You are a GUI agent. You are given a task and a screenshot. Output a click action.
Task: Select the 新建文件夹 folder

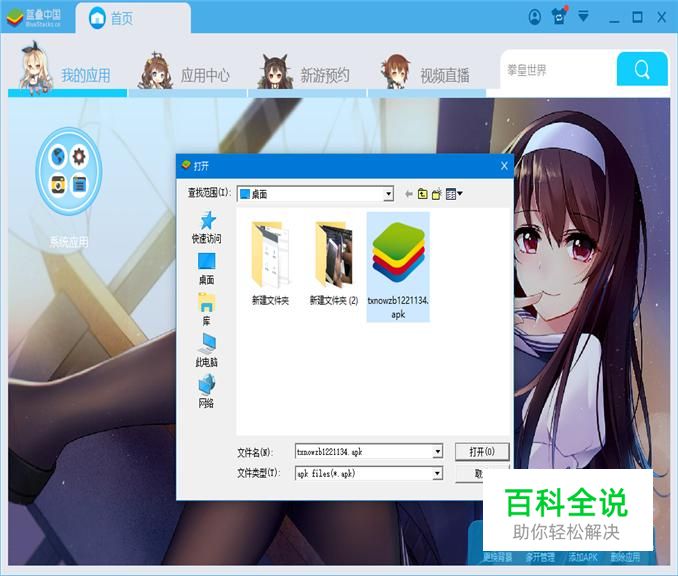pyautogui.click(x=271, y=264)
